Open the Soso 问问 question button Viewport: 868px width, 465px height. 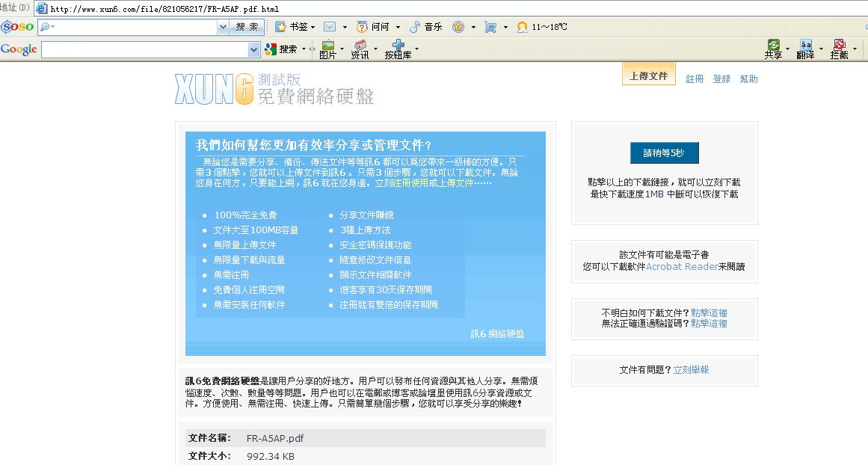[372, 27]
